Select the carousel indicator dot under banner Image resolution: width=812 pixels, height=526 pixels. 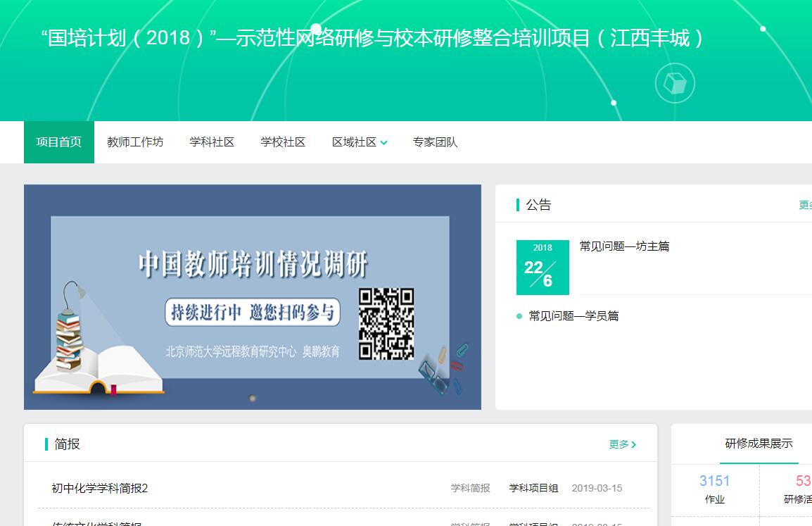click(253, 398)
